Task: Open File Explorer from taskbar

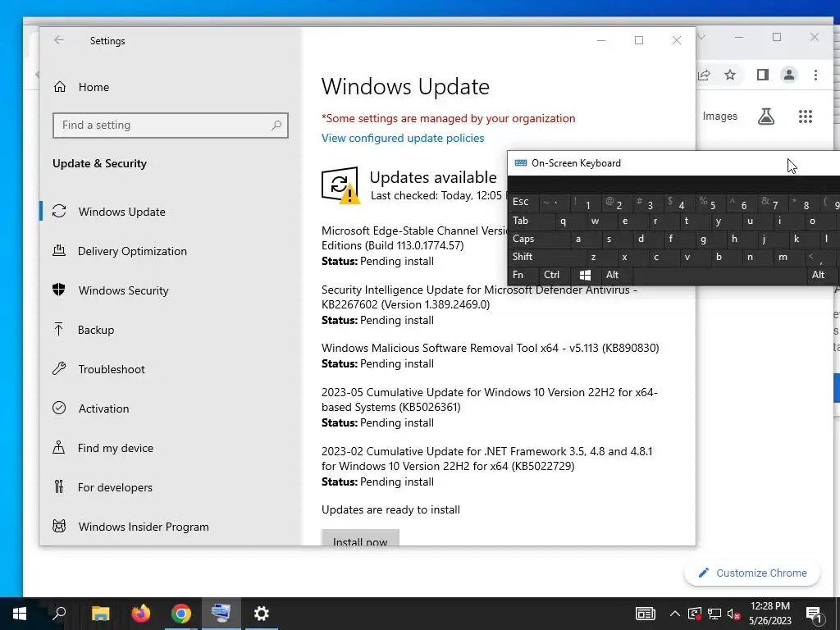Action: point(100,614)
